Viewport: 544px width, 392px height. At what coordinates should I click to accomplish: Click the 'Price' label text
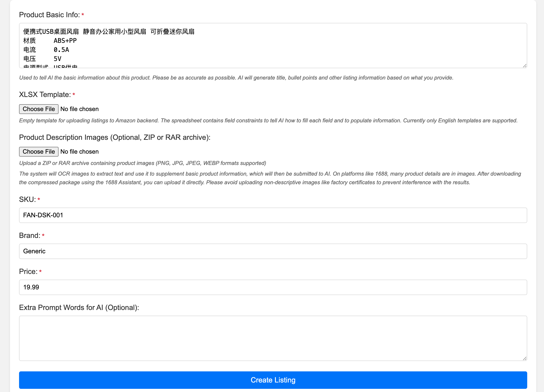(28, 271)
